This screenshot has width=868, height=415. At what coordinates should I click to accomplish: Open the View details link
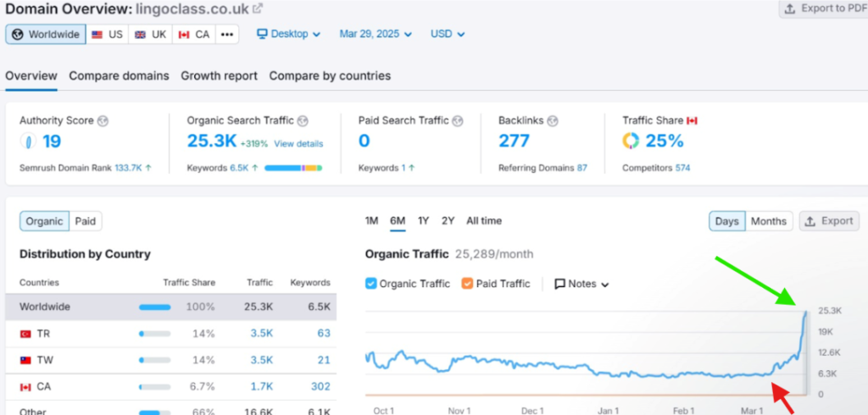click(x=298, y=144)
